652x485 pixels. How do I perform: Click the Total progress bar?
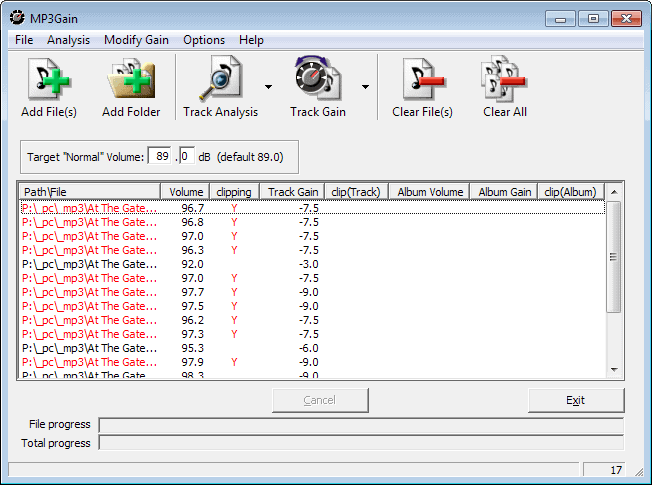tap(361, 443)
